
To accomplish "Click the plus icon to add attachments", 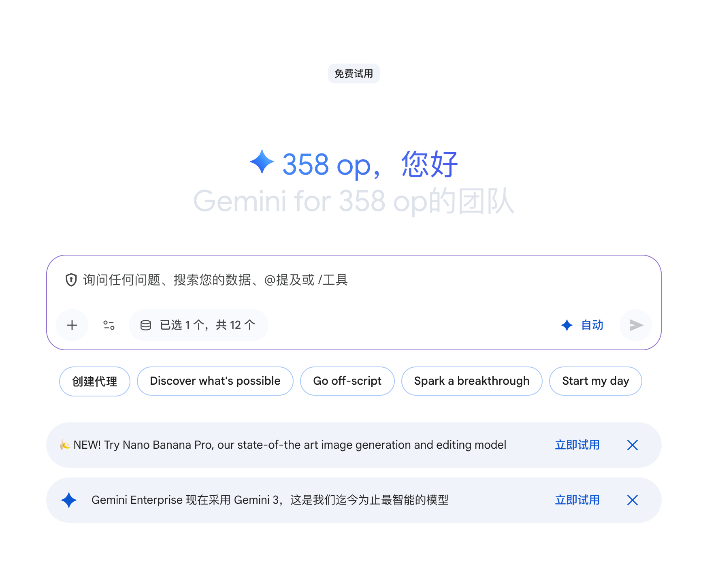I will [x=72, y=325].
